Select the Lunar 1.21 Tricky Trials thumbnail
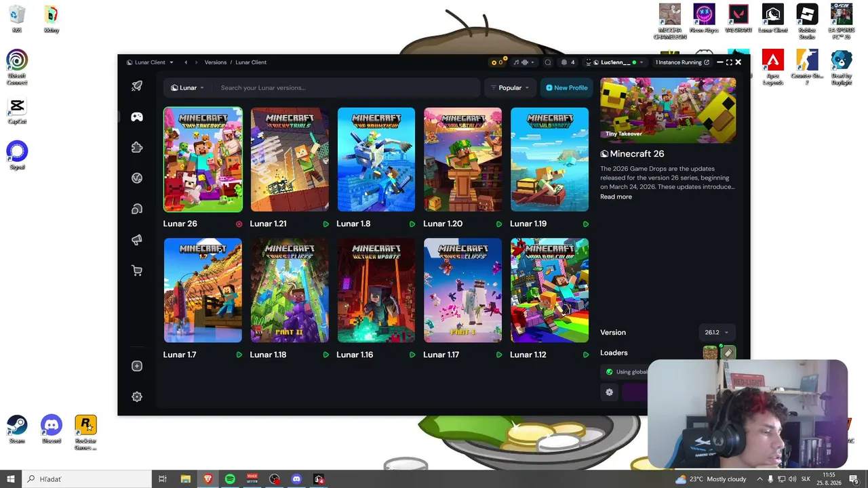This screenshot has height=488, width=868. coord(290,159)
